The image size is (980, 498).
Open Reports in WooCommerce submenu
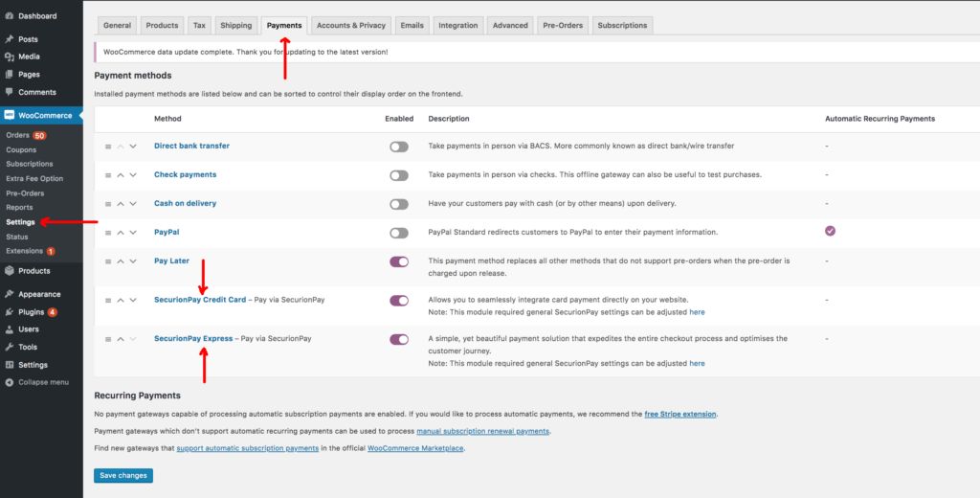click(x=19, y=208)
